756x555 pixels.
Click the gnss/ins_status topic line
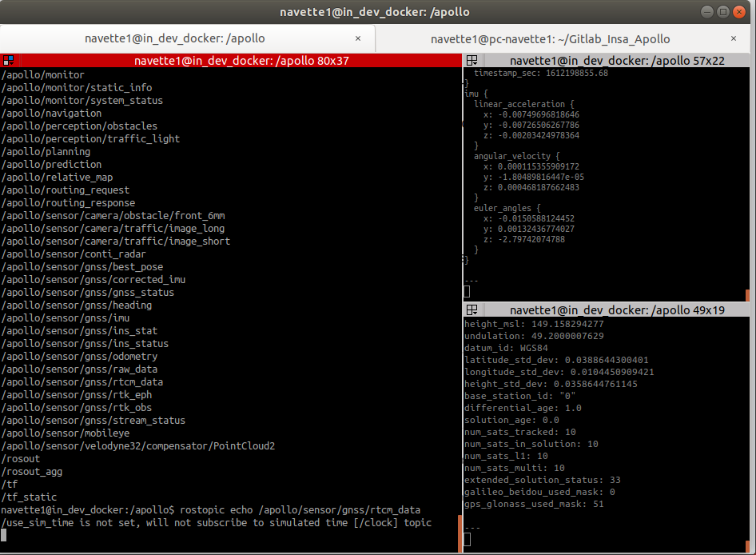[x=85, y=344]
